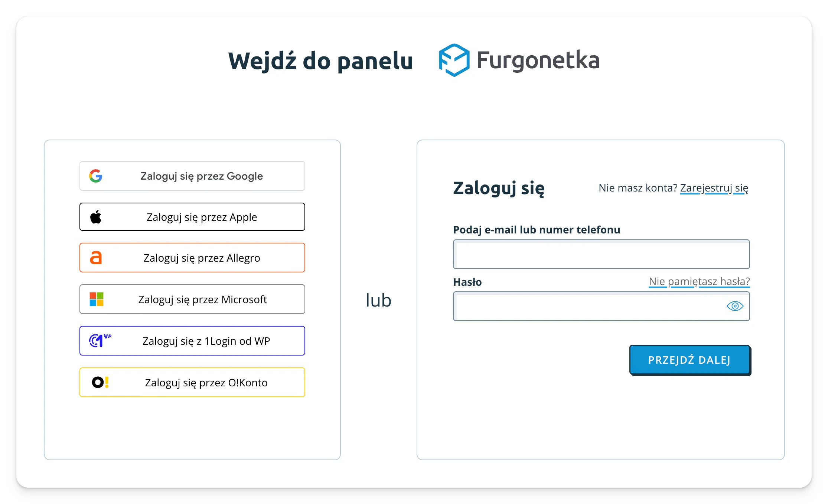Click the 1Login WP logo icon
Image resolution: width=828 pixels, height=504 pixels.
[x=100, y=340]
